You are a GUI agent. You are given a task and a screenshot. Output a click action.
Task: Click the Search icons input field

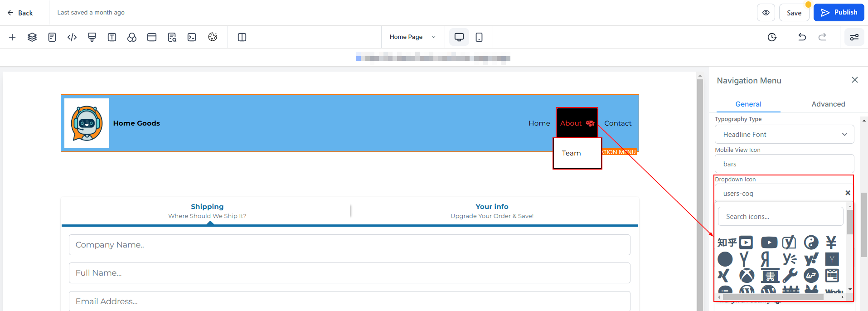point(780,217)
